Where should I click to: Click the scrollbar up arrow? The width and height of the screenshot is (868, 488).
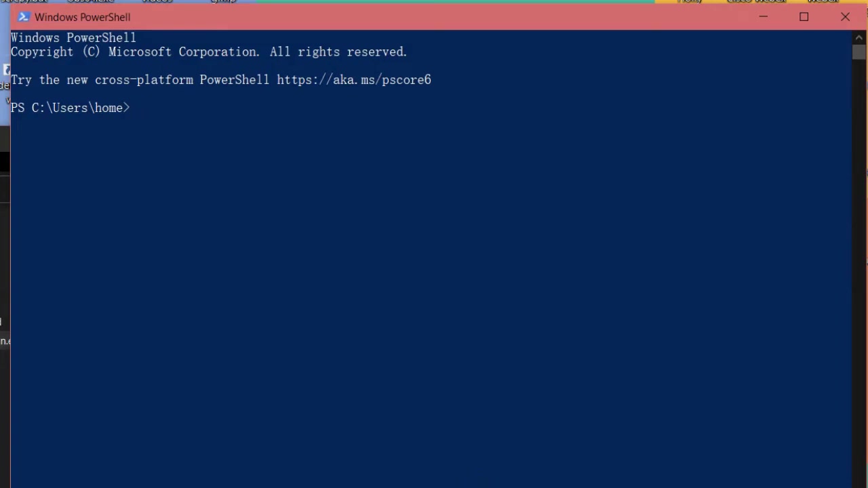tap(859, 37)
